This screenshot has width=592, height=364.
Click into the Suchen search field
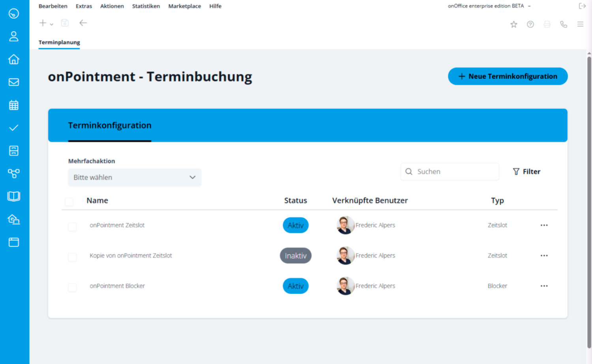point(454,172)
